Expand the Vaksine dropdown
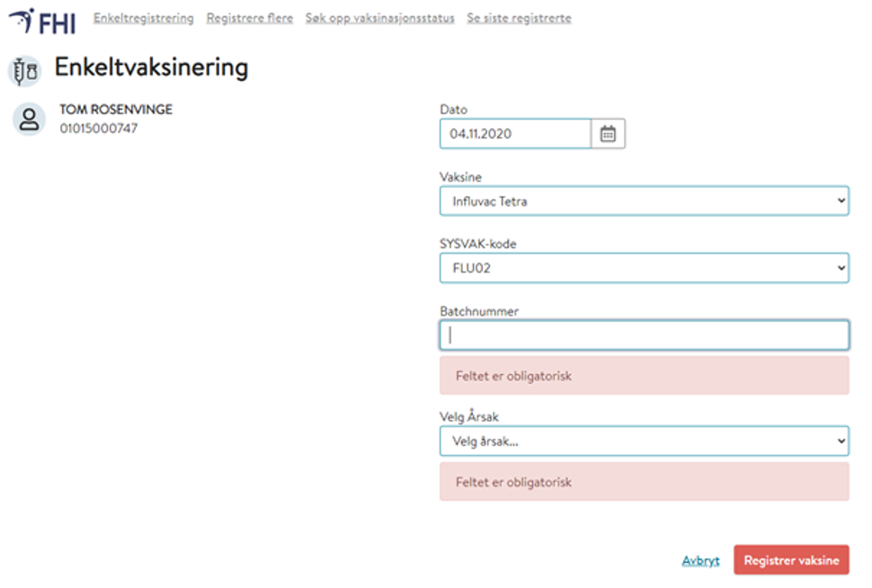This screenshot has height=588, width=872. [x=644, y=201]
